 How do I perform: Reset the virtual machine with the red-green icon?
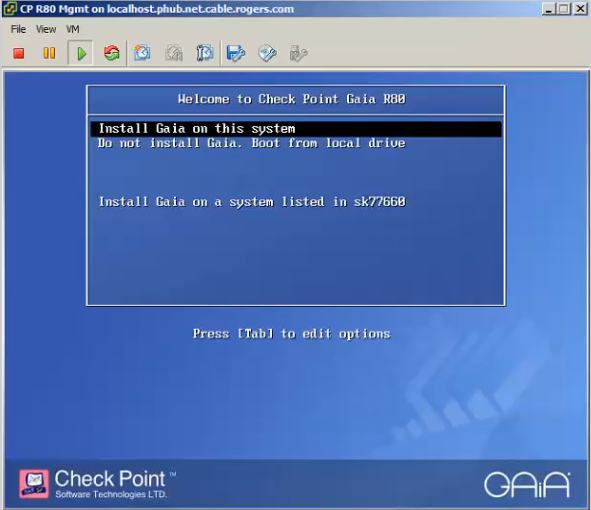click(112, 53)
